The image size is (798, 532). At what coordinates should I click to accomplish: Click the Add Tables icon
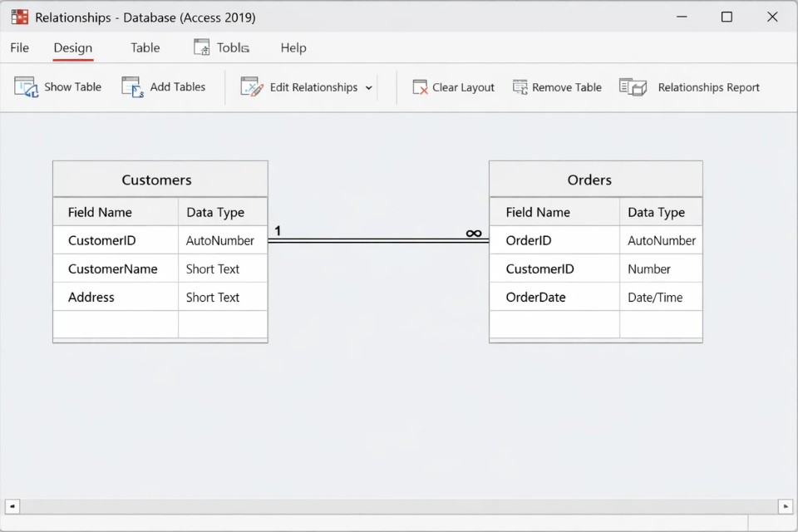pos(132,87)
